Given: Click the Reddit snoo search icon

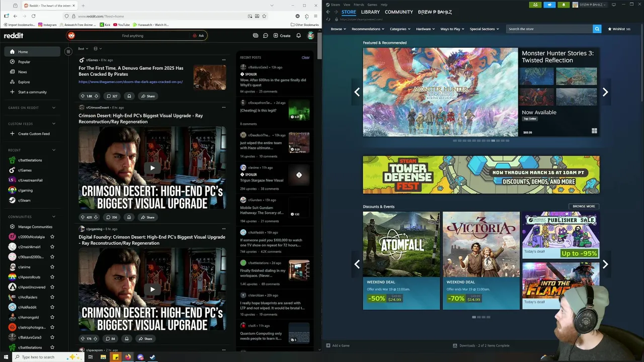Looking at the screenshot, I should pyautogui.click(x=71, y=36).
